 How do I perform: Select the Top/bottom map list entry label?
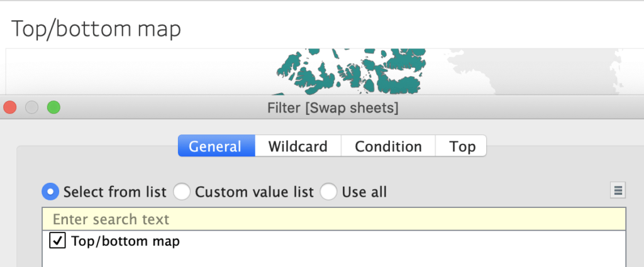pos(125,241)
